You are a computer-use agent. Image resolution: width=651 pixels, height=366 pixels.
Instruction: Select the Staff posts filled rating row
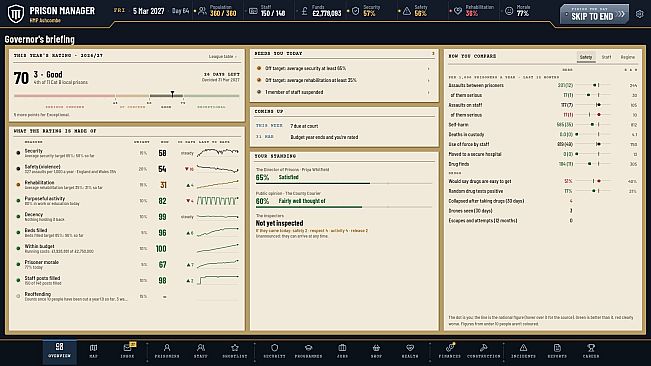tap(127, 281)
